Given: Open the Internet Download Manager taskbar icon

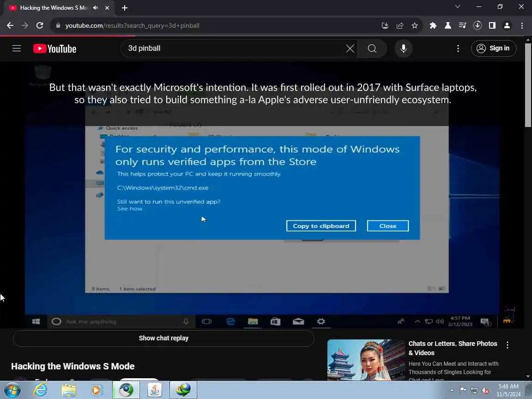Looking at the screenshot, I should click(x=183, y=390).
